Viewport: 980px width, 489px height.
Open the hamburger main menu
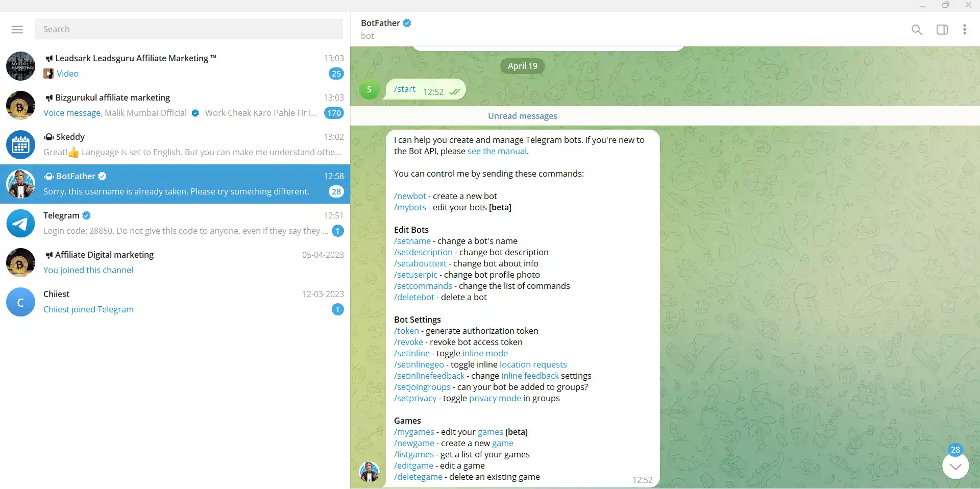click(17, 30)
